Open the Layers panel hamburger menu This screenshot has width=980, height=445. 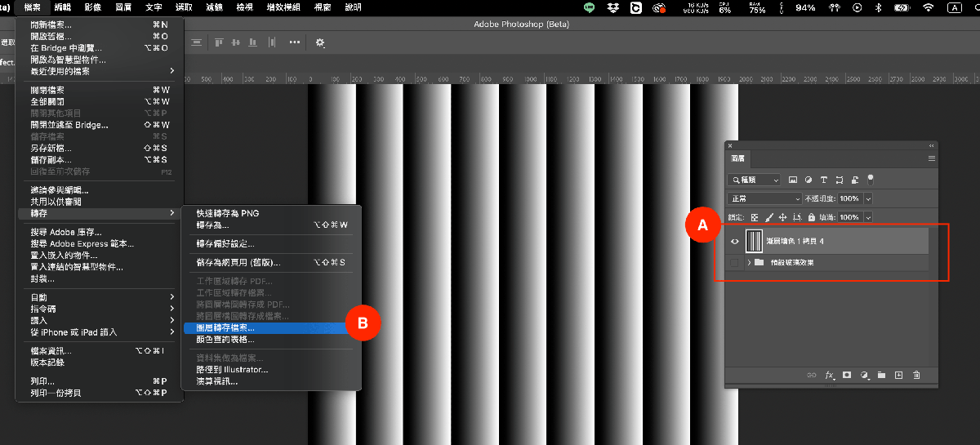pyautogui.click(x=931, y=159)
